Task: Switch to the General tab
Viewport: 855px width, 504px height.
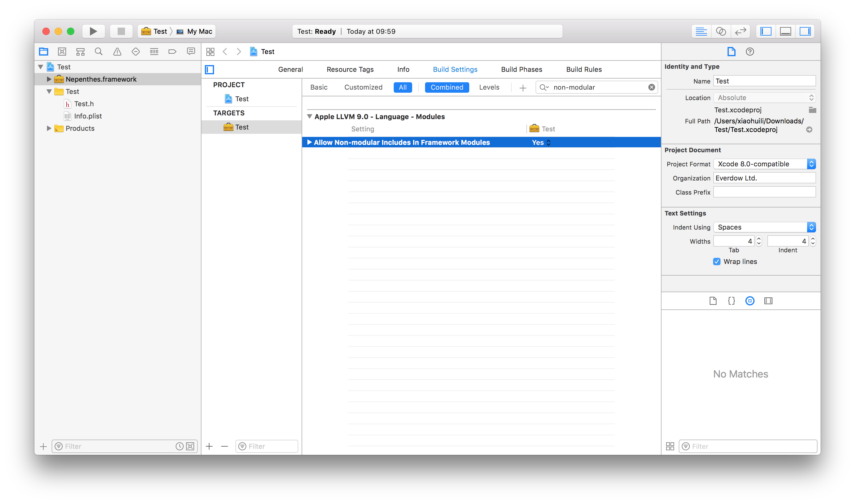Action: (291, 70)
